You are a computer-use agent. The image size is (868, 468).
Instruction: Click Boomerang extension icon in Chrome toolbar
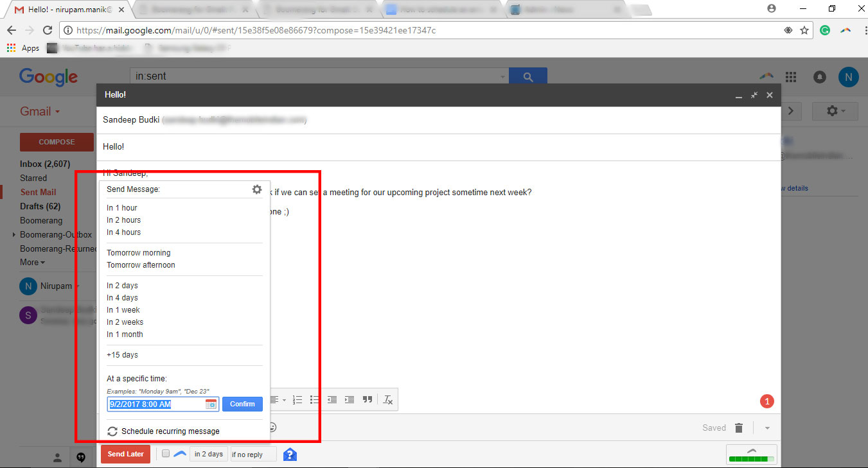(846, 30)
